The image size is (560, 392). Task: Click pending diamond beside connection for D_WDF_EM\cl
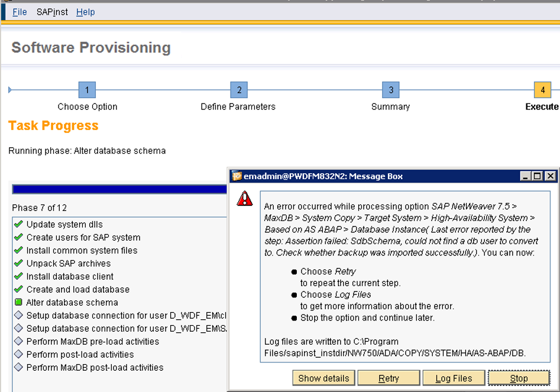pos(18,315)
